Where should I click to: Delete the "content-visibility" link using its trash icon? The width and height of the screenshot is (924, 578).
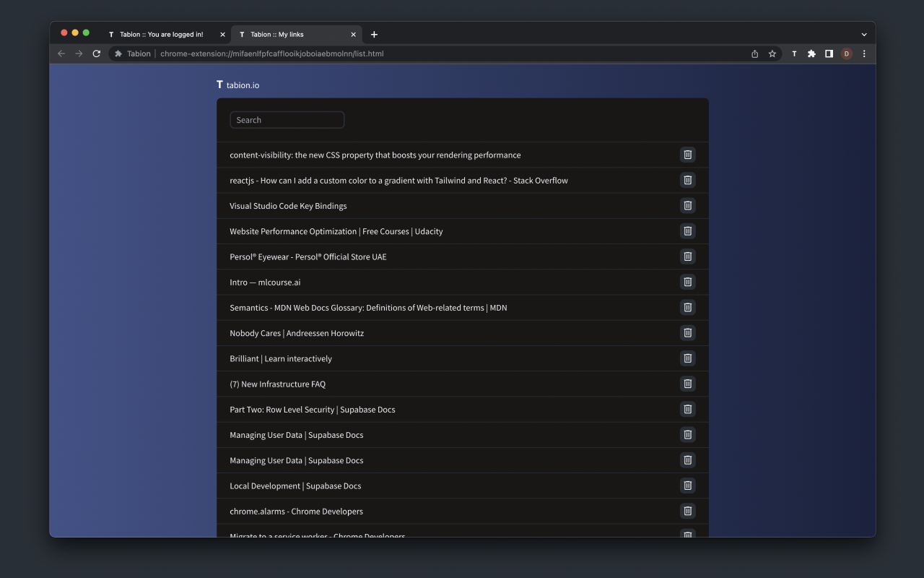point(687,154)
